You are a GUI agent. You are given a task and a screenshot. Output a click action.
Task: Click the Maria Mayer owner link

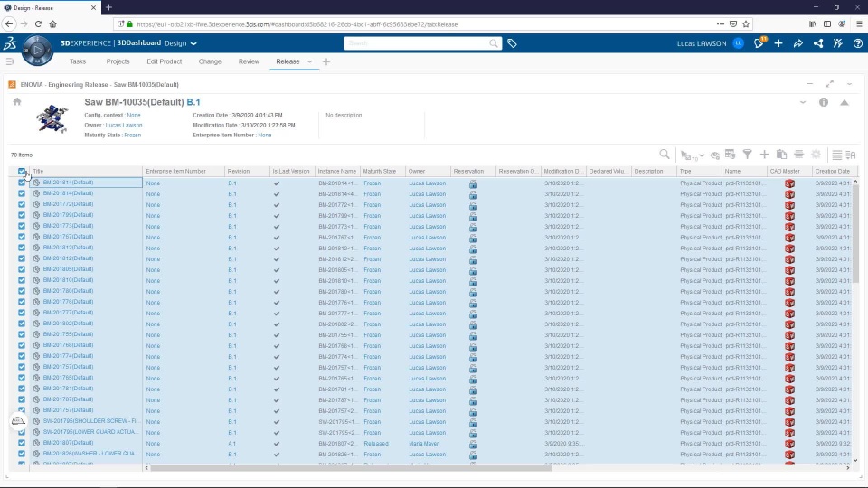coord(423,443)
